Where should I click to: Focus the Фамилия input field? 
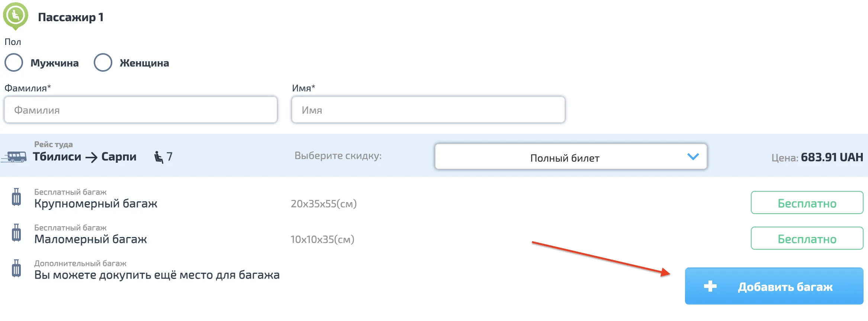141,110
